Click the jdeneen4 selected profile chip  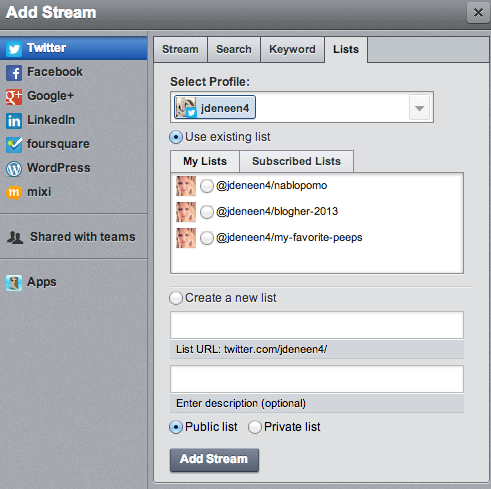pyautogui.click(x=215, y=108)
